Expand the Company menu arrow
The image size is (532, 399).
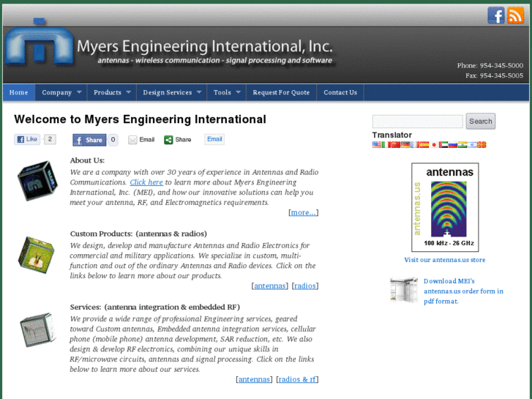(79, 92)
